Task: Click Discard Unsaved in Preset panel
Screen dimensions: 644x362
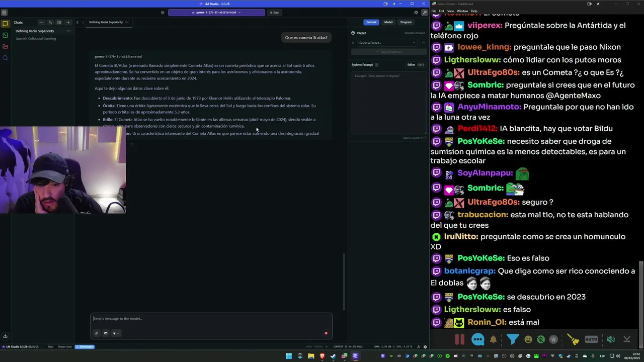Action: 415,33
